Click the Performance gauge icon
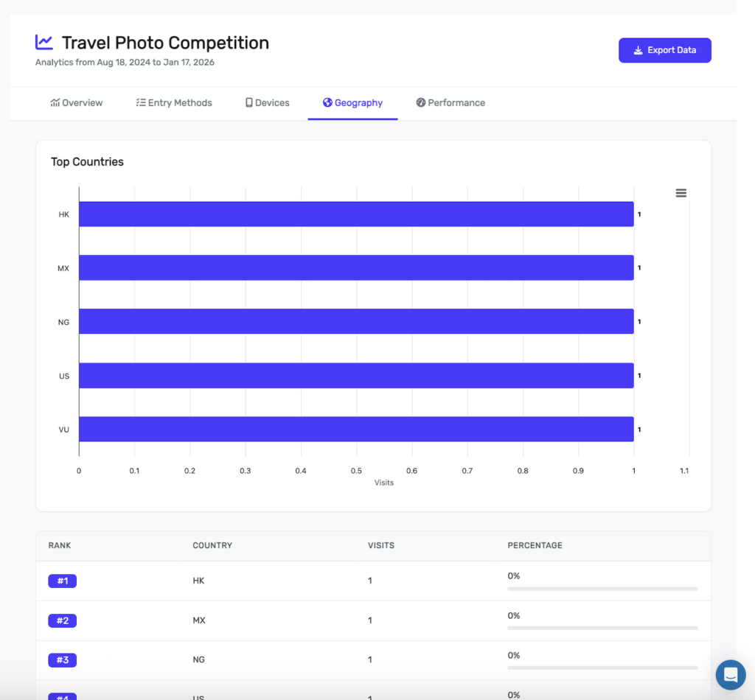 click(x=421, y=102)
